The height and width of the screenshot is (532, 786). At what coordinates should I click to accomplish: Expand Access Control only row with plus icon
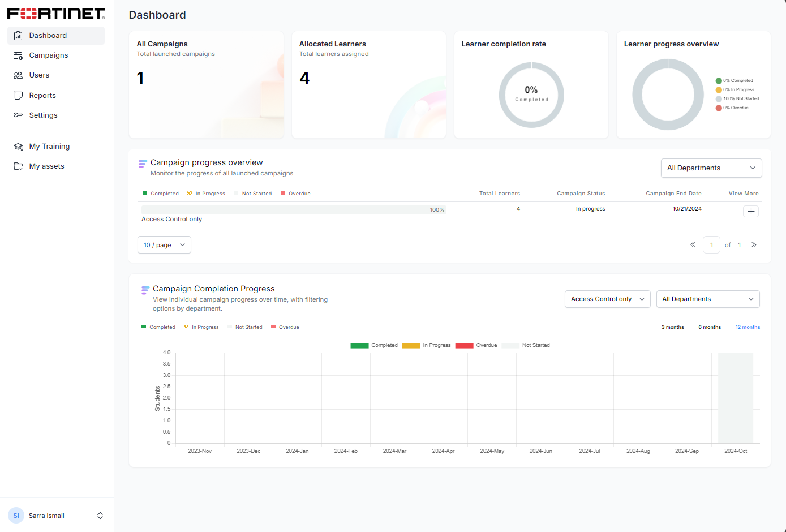751,211
